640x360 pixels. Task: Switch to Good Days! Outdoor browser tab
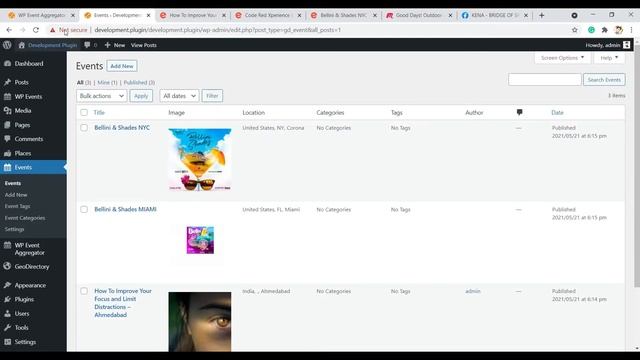(419, 15)
